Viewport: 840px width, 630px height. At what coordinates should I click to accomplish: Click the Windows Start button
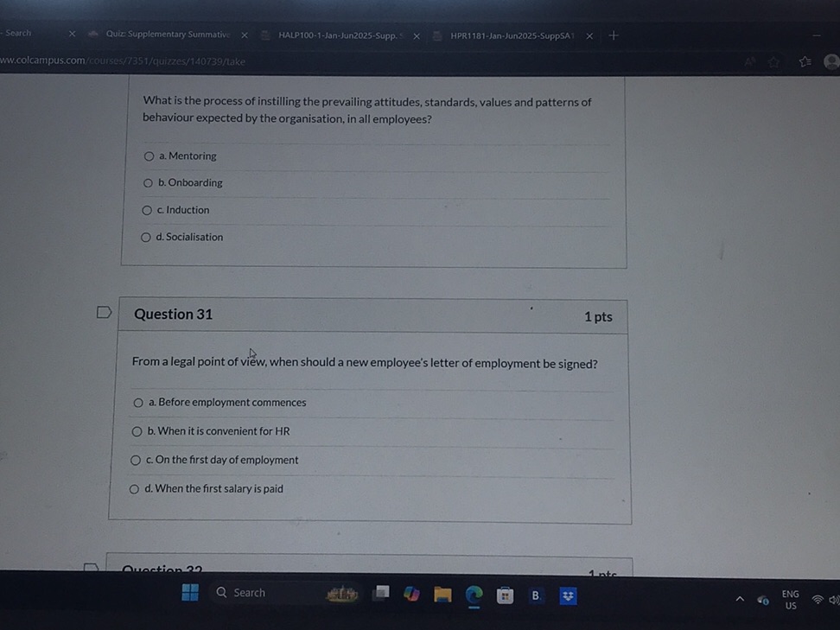(x=189, y=593)
